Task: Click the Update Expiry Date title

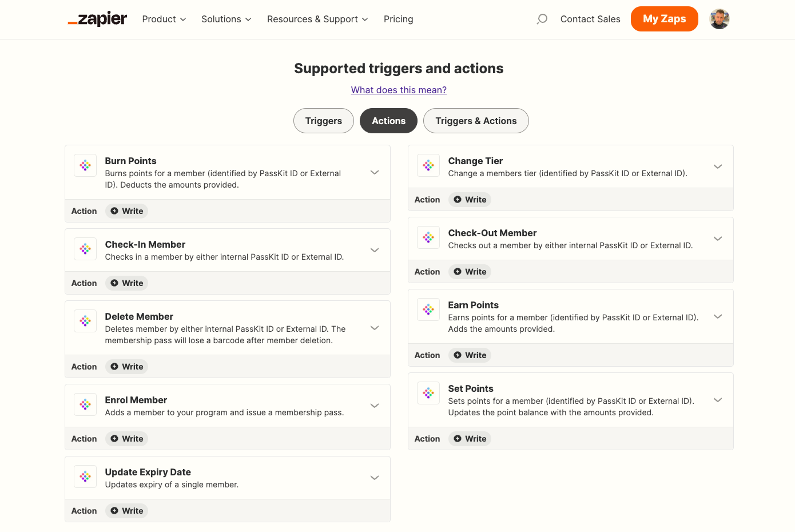Action: [x=148, y=473]
